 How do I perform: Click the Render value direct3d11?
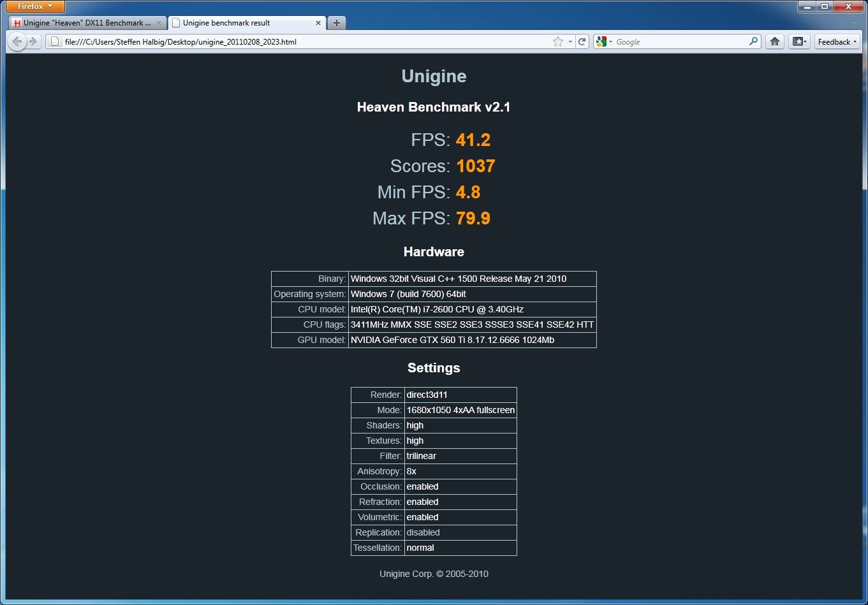[460, 395]
